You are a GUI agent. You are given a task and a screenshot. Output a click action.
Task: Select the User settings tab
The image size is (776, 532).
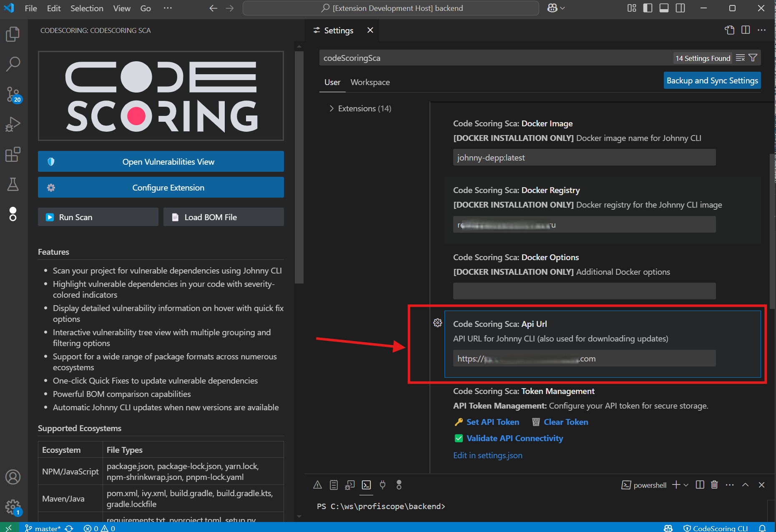click(332, 82)
